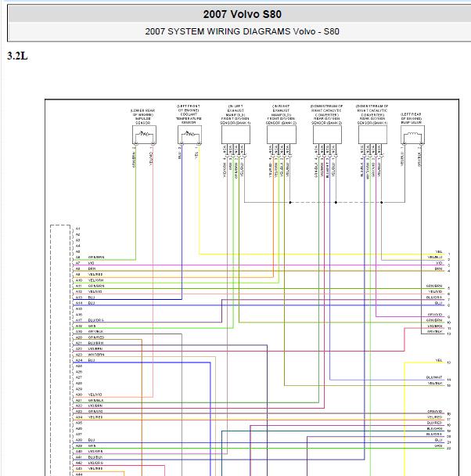Click the BLU wire label at pin A24
471x476 pixels.
[x=92, y=360]
